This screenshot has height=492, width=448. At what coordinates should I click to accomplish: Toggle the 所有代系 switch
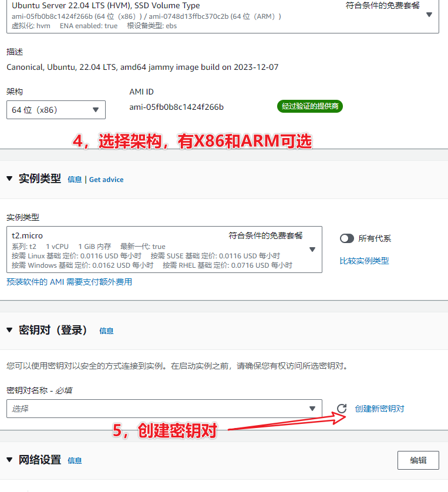[346, 238]
